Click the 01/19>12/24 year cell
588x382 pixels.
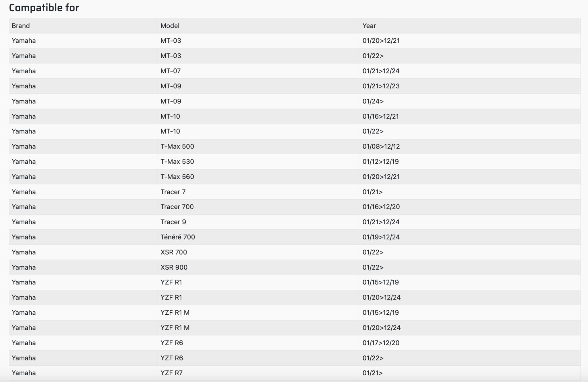point(381,237)
